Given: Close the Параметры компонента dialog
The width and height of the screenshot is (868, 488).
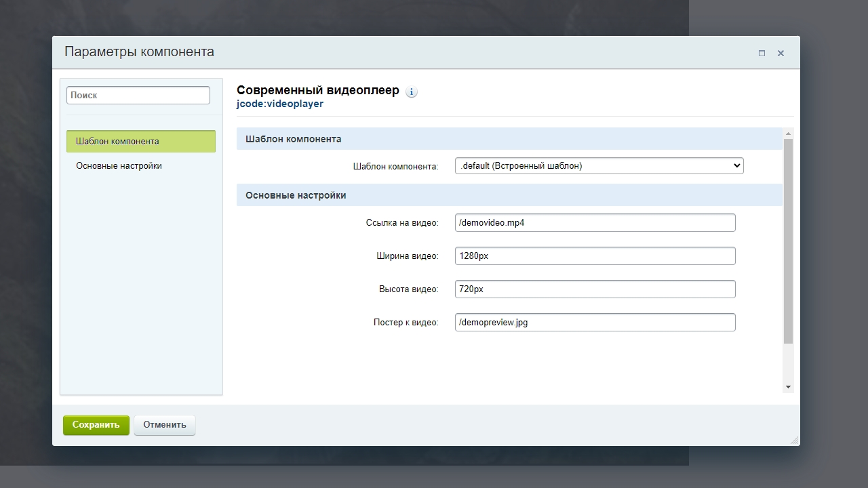Looking at the screenshot, I should coord(781,53).
